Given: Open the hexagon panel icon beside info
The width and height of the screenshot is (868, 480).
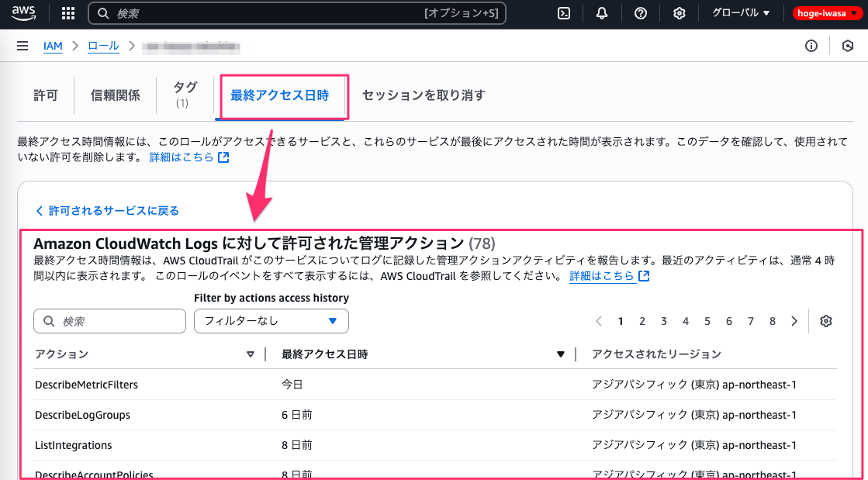Looking at the screenshot, I should click(x=848, y=46).
